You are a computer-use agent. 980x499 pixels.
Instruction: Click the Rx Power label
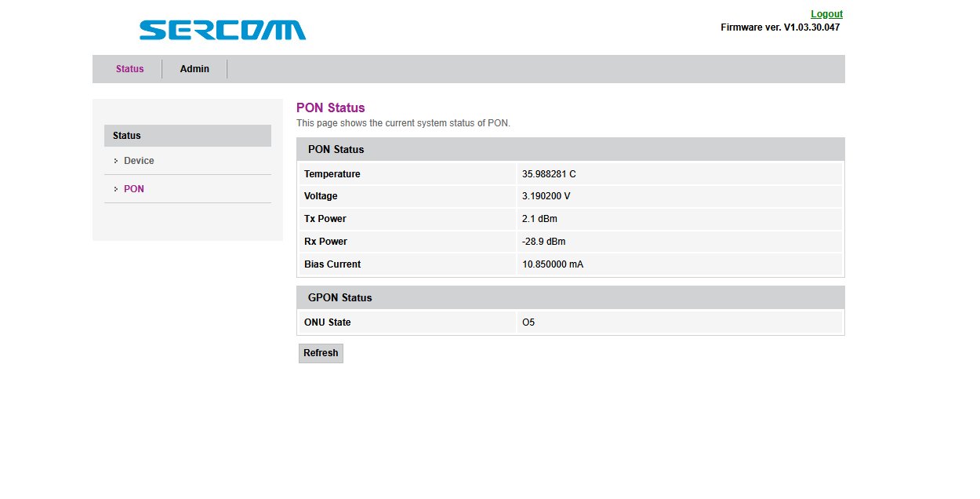[x=325, y=242]
